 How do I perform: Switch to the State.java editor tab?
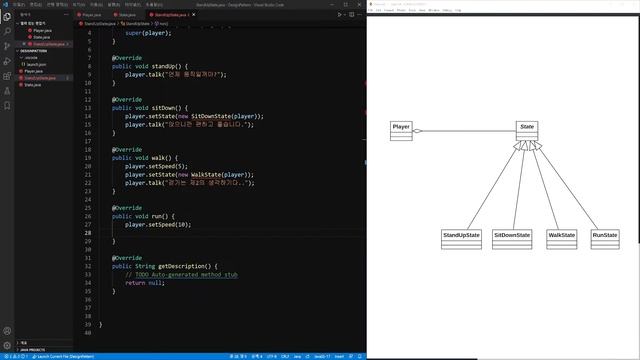[x=125, y=15]
